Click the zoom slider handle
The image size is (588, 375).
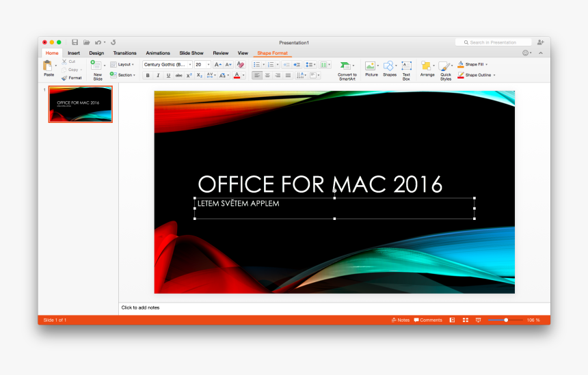(x=506, y=320)
